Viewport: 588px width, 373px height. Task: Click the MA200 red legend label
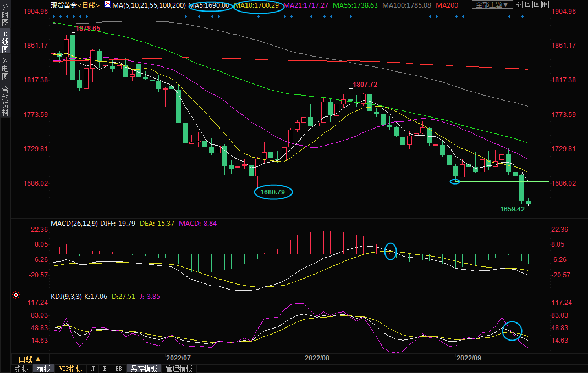[x=448, y=5]
